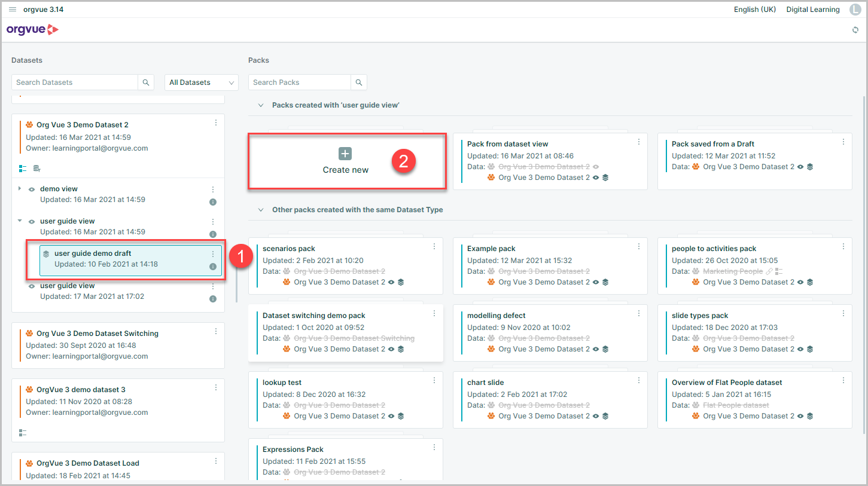The height and width of the screenshot is (486, 868).
Task: Click the Search Packs input field
Action: 300,82
